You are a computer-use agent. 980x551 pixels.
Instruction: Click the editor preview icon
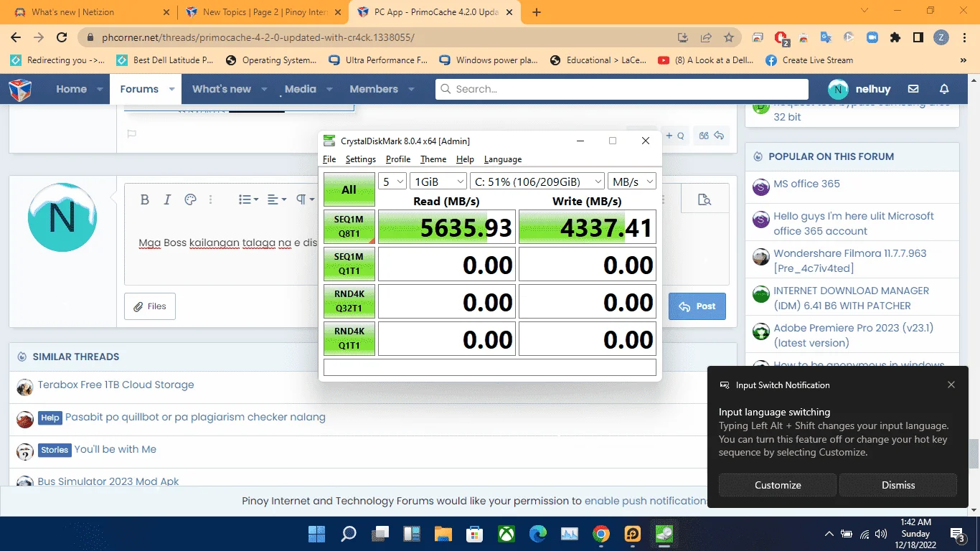705,199
